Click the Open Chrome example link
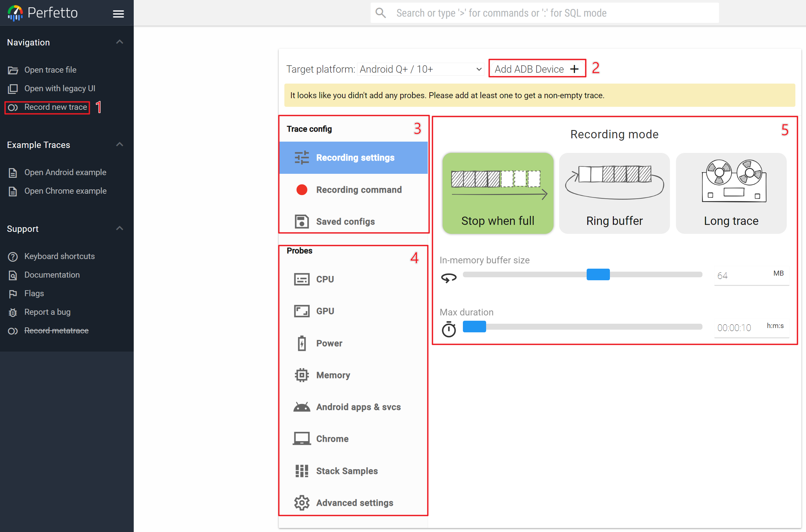Viewport: 806px width, 532px height. 65,191
